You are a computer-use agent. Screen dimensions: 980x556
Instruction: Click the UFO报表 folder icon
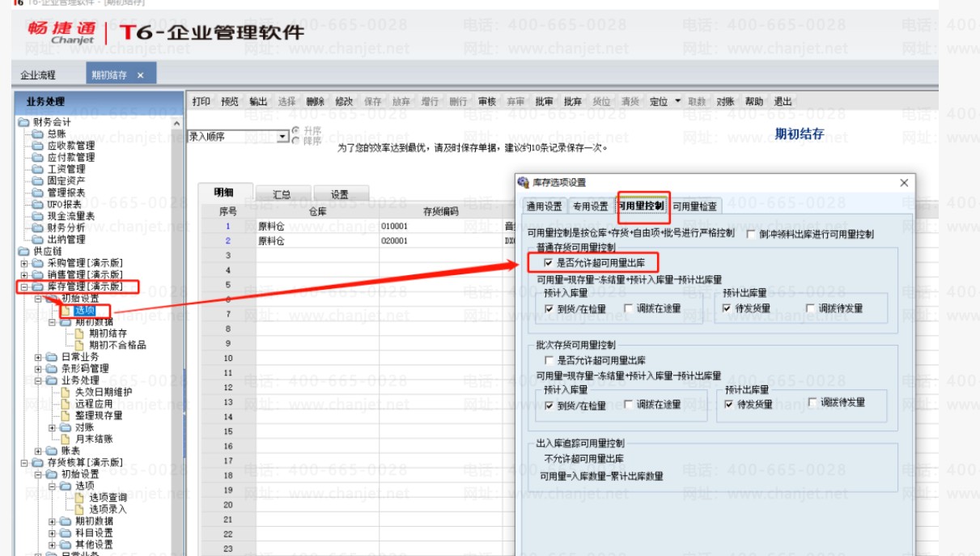pyautogui.click(x=38, y=204)
